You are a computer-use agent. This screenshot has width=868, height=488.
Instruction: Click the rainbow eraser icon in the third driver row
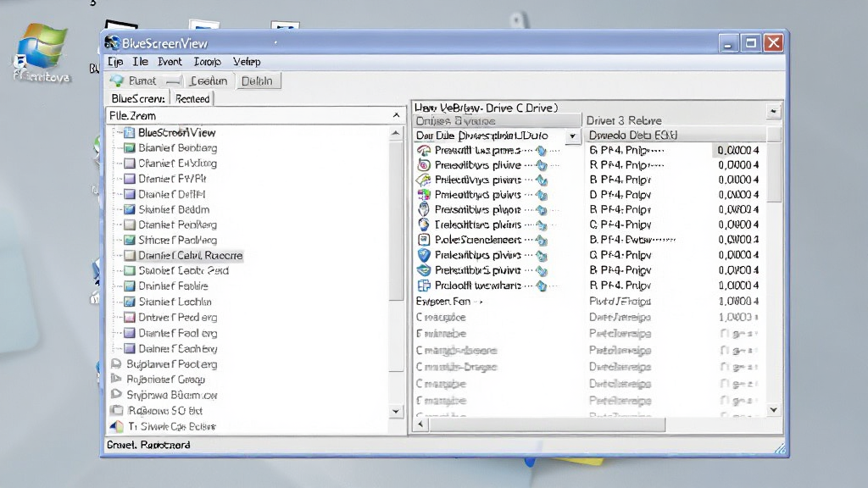(x=424, y=180)
